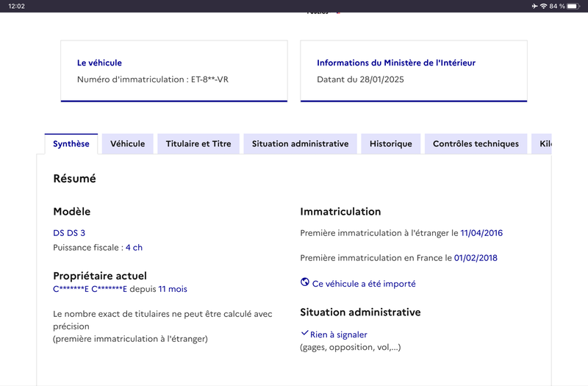Click the 'Situation administrative' section heading
Viewport: 588px width, 386px height.
360,312
